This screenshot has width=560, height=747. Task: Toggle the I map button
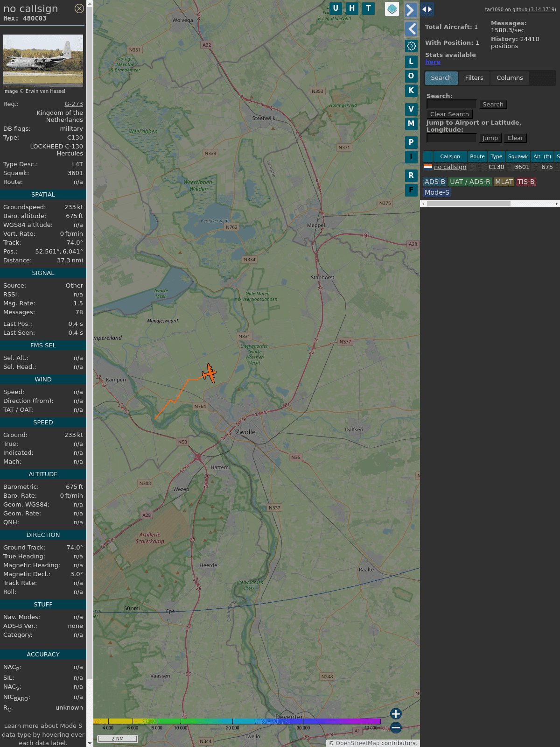coord(411,157)
